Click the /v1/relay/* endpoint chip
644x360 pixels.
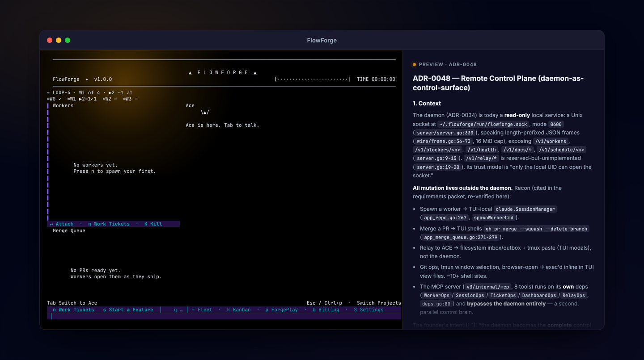coord(481,158)
